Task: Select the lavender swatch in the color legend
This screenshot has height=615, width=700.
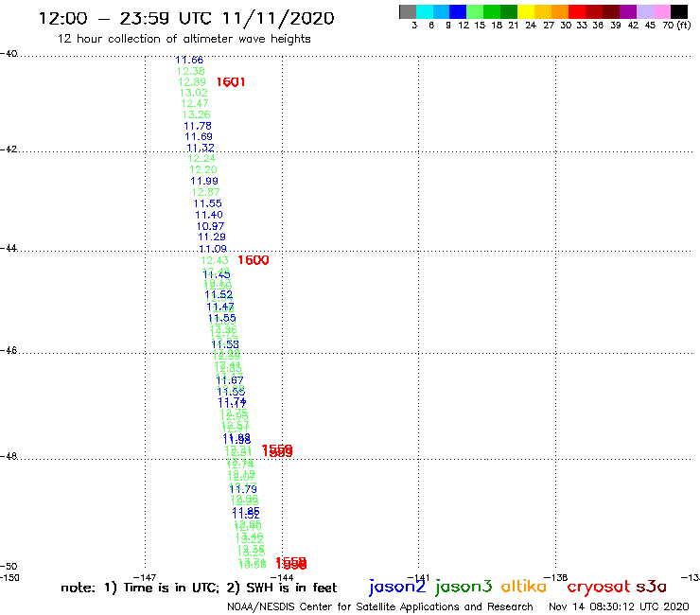Action: pos(644,11)
